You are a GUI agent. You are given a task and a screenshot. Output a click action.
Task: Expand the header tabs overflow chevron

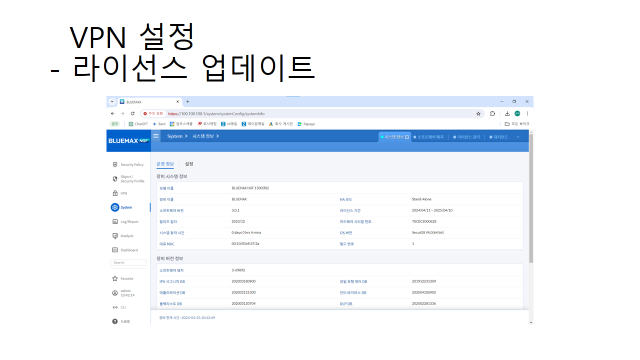click(x=518, y=137)
